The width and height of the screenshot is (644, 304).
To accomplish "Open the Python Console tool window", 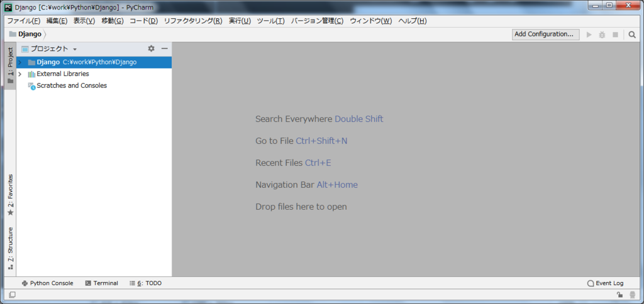I will tap(48, 283).
